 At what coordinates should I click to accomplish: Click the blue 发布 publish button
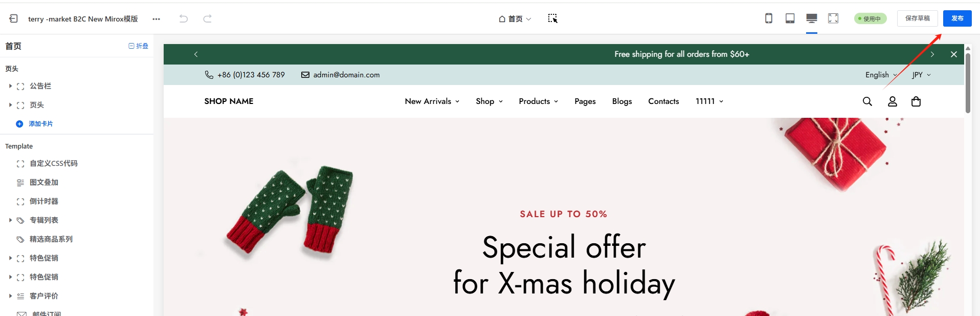pos(957,18)
